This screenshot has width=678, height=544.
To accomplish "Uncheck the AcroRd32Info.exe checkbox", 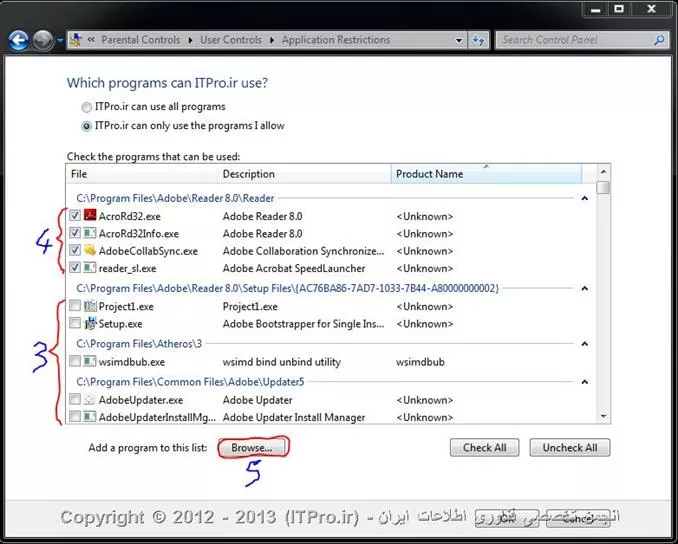I will pyautogui.click(x=75, y=233).
